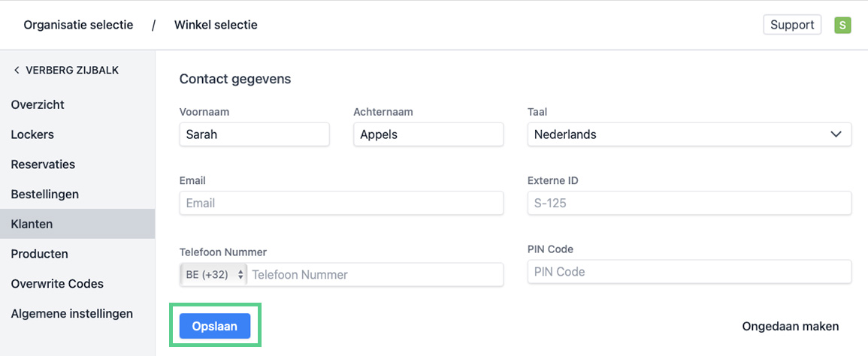
Task: Click the Support button
Action: tap(792, 26)
